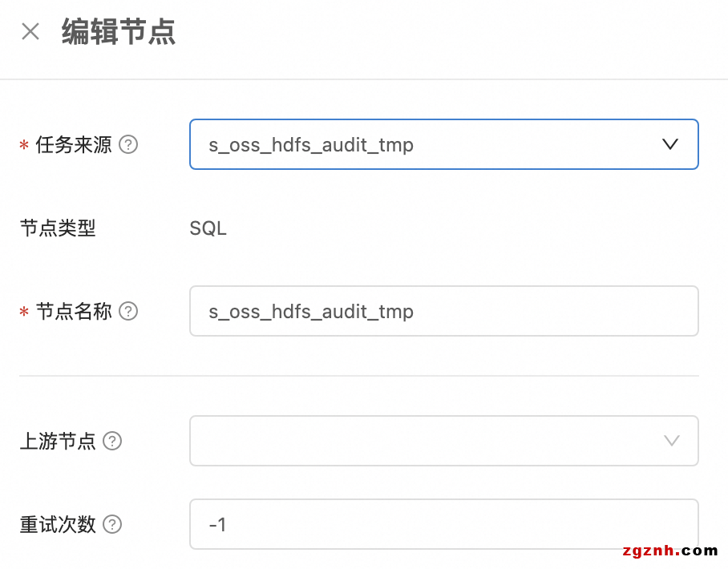The height and width of the screenshot is (569, 728).
Task: Click the 节点类型 label text
Action: pos(58,228)
